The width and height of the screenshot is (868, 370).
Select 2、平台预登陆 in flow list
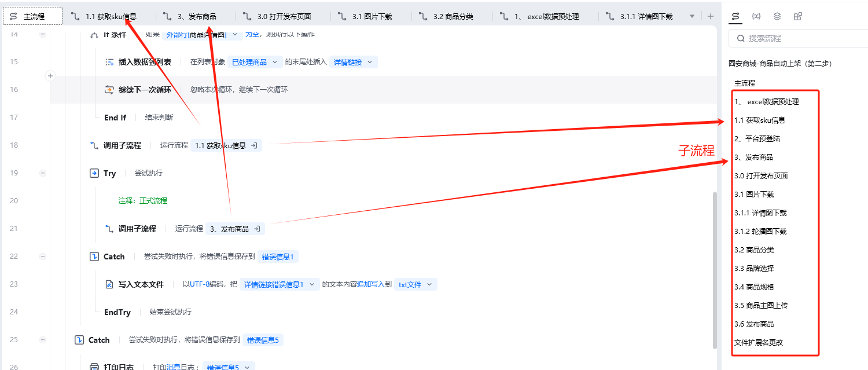(757, 138)
